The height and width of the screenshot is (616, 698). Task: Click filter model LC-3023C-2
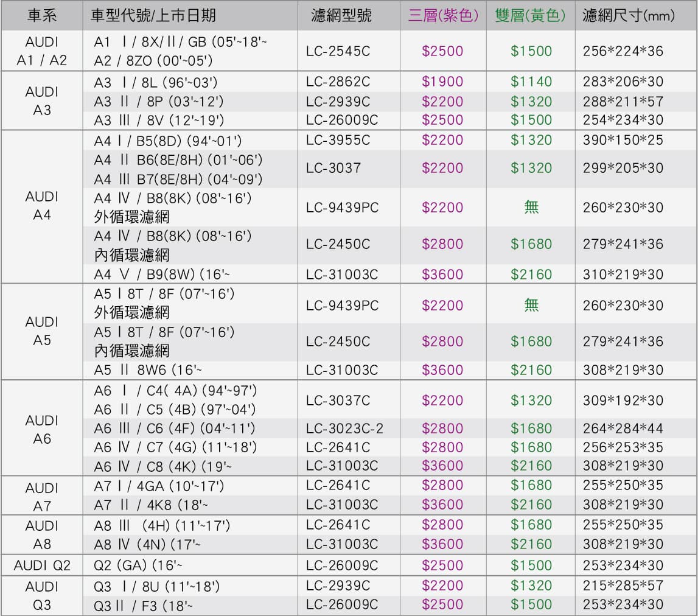344,429
